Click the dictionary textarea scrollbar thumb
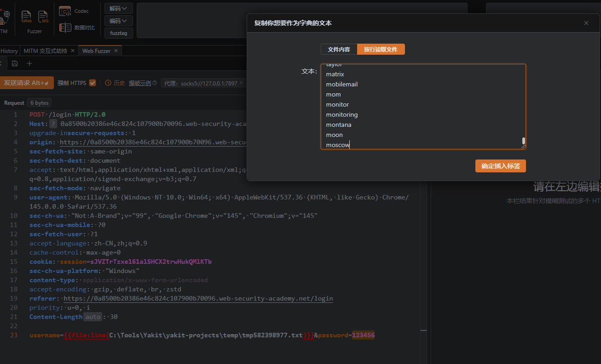The image size is (601, 364). [x=523, y=141]
